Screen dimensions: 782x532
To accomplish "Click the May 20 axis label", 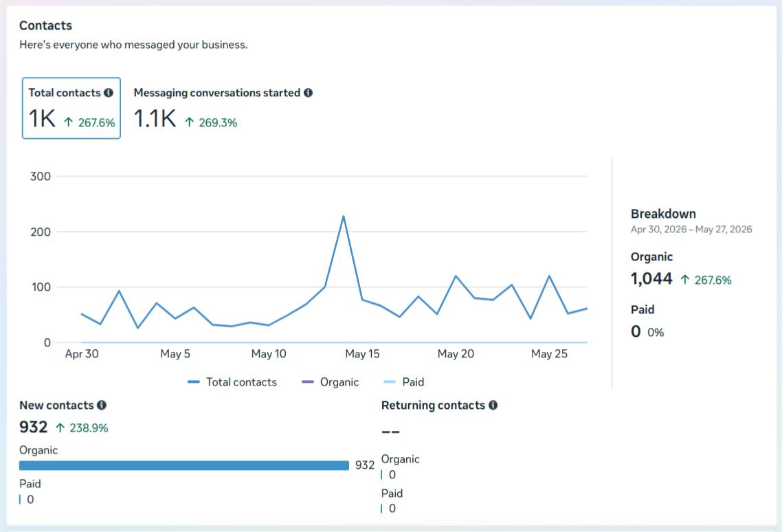I will (x=456, y=354).
